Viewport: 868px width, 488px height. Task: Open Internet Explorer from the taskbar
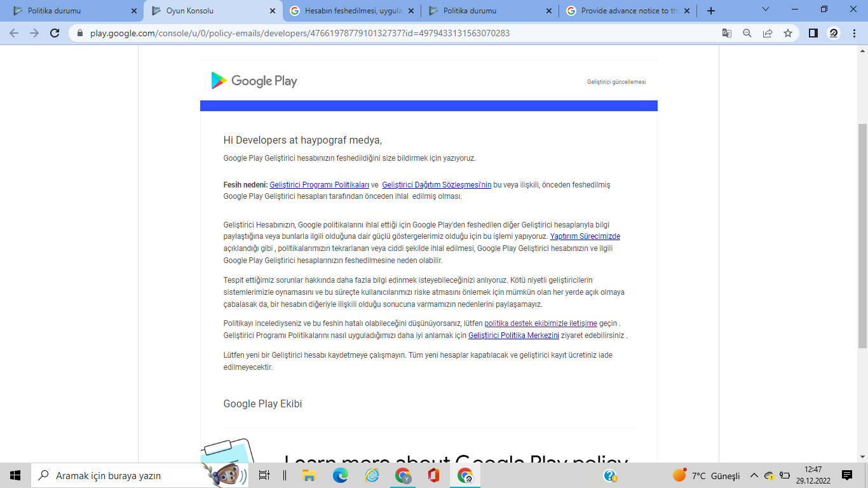pos(372,475)
